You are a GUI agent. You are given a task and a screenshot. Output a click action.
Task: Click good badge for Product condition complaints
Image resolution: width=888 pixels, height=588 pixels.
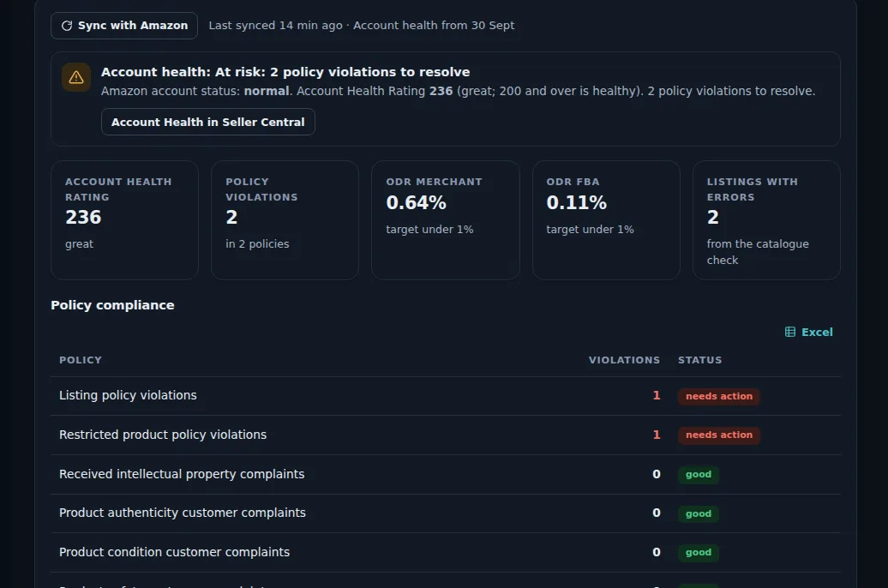tap(699, 552)
